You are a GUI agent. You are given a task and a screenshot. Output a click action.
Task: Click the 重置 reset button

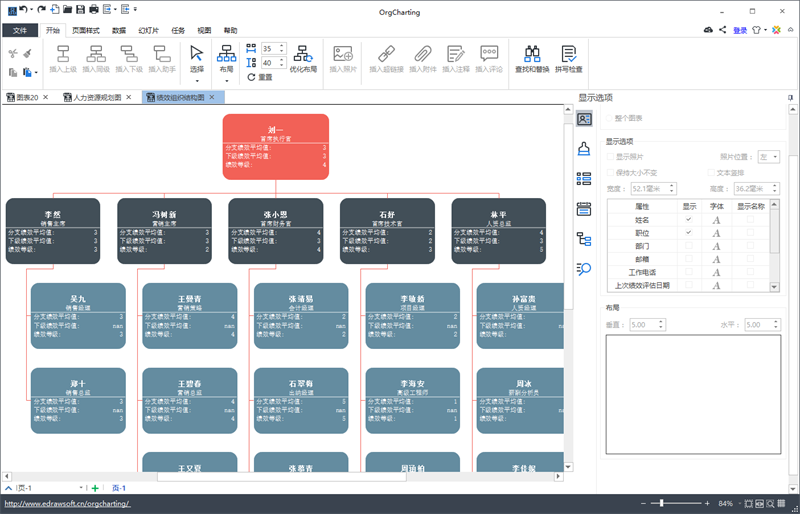(x=260, y=77)
